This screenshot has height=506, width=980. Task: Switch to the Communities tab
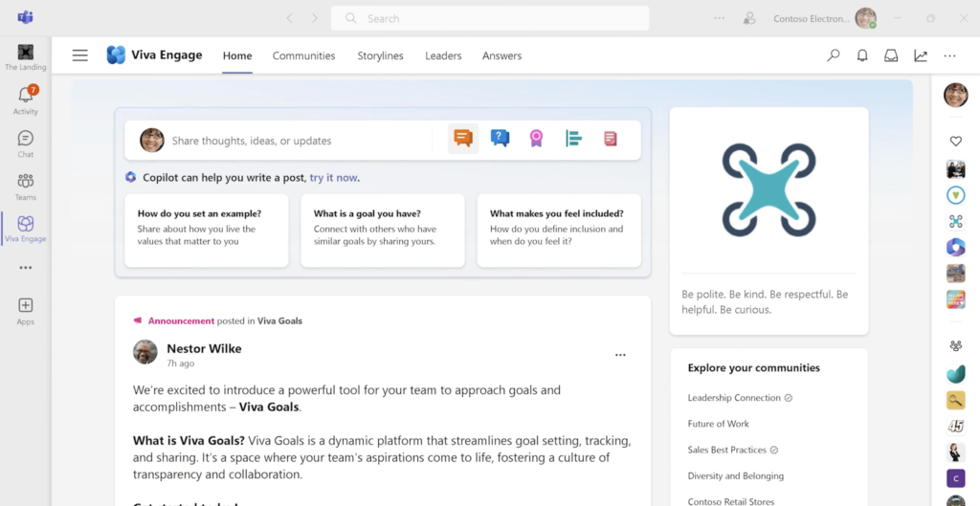tap(303, 55)
